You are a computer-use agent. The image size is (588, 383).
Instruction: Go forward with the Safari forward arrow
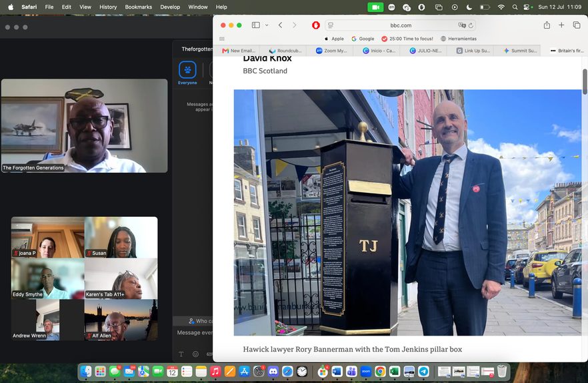(295, 25)
